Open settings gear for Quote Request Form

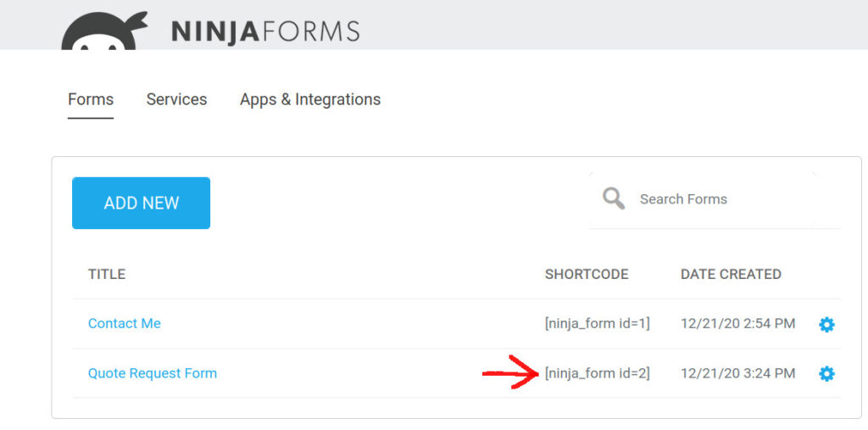(826, 375)
